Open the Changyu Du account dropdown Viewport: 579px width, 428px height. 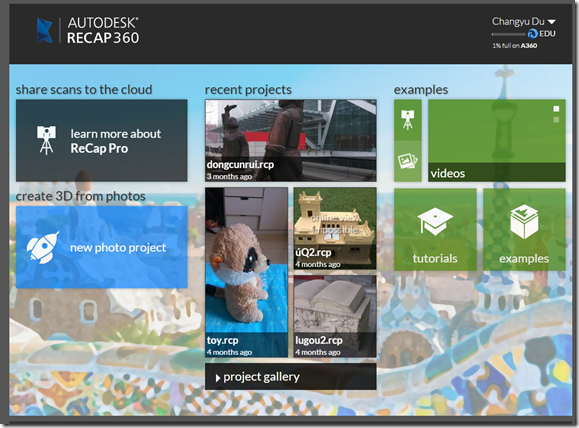[x=524, y=22]
